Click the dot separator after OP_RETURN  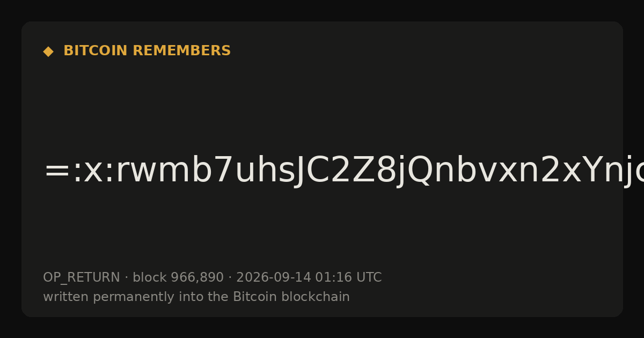click(126, 278)
